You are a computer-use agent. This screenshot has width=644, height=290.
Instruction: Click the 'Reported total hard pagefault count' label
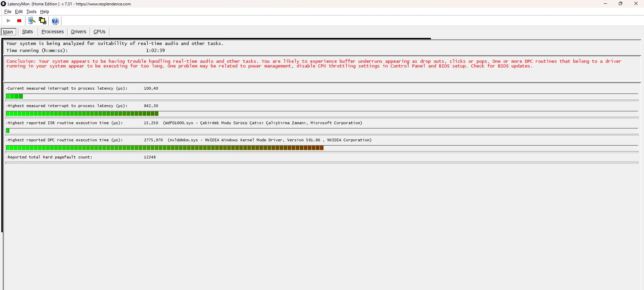tap(49, 157)
